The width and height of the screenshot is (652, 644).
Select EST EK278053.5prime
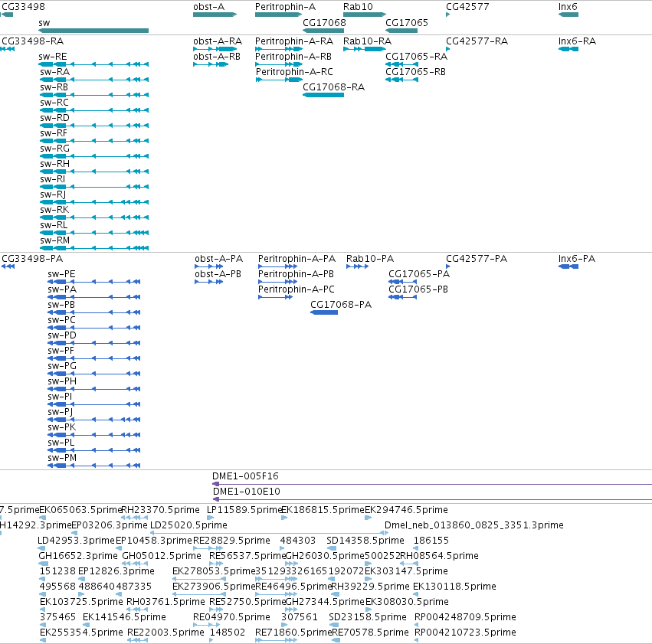214,571
